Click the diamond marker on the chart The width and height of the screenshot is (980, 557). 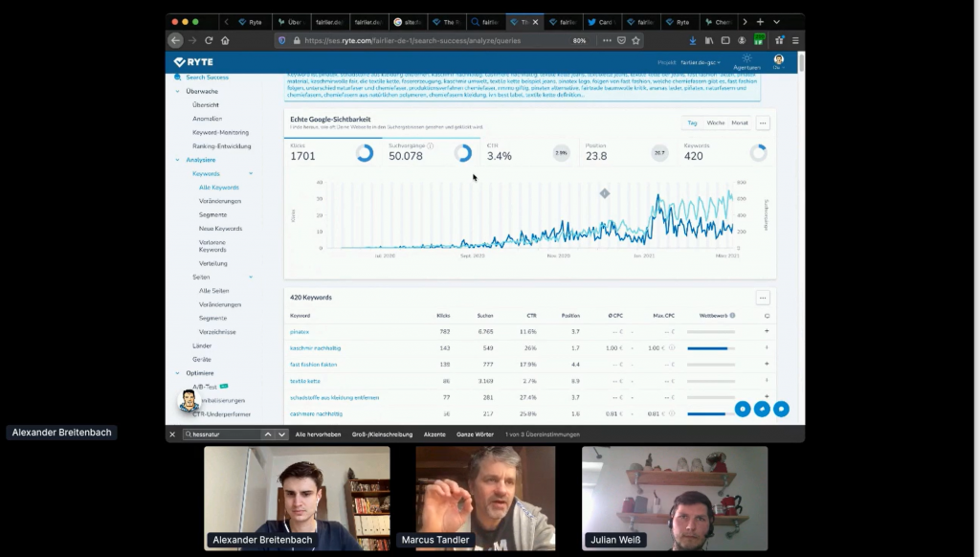(x=605, y=193)
